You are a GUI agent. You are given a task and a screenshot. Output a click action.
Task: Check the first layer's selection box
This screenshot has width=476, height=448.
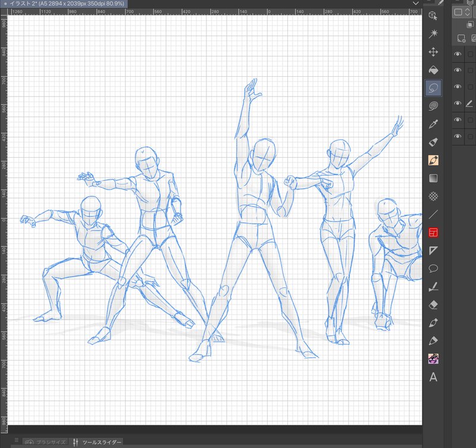click(x=470, y=54)
